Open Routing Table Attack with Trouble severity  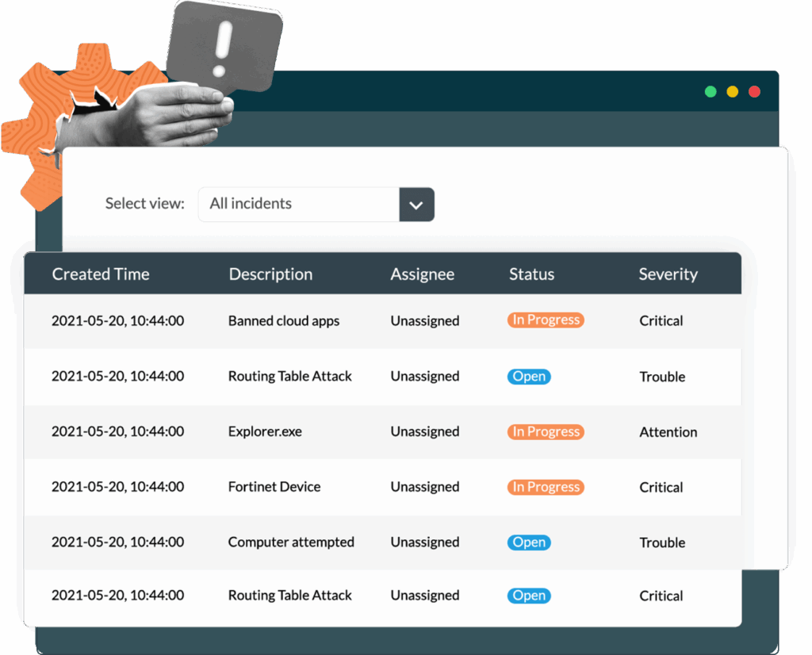pos(290,376)
